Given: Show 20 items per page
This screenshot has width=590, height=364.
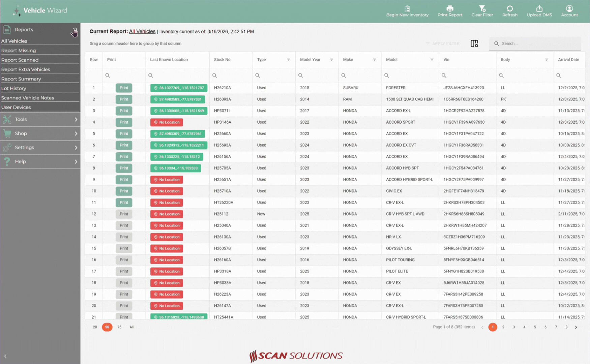Looking at the screenshot, I should (95, 327).
